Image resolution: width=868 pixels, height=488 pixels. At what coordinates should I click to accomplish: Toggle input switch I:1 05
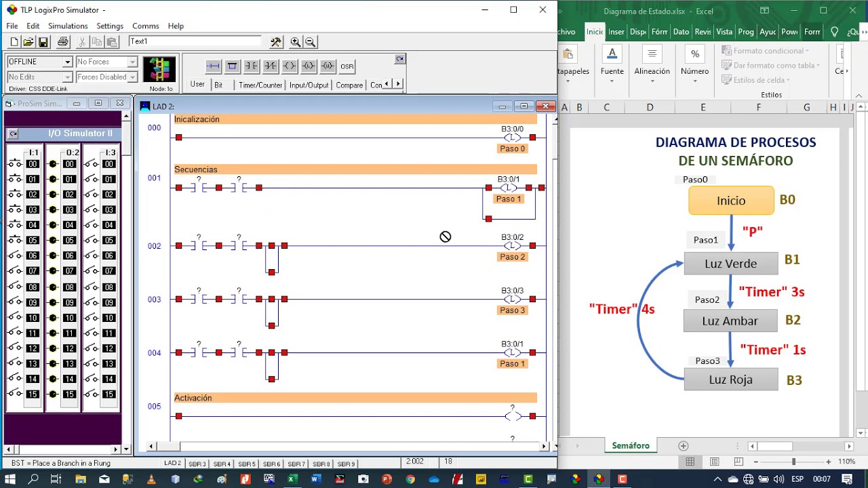pos(15,241)
